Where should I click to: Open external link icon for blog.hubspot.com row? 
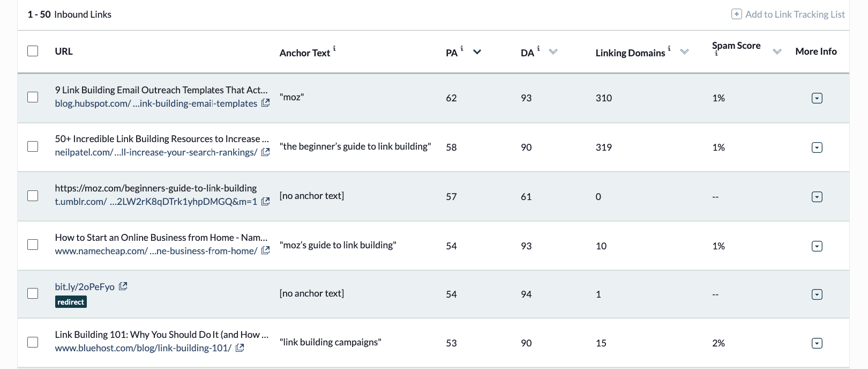(x=265, y=103)
